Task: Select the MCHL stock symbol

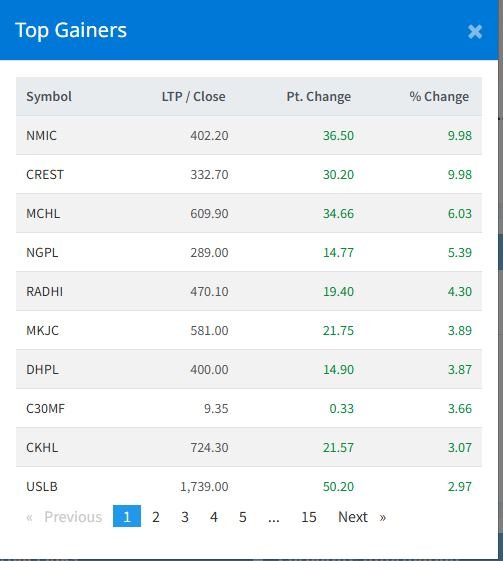Action: 43,214
